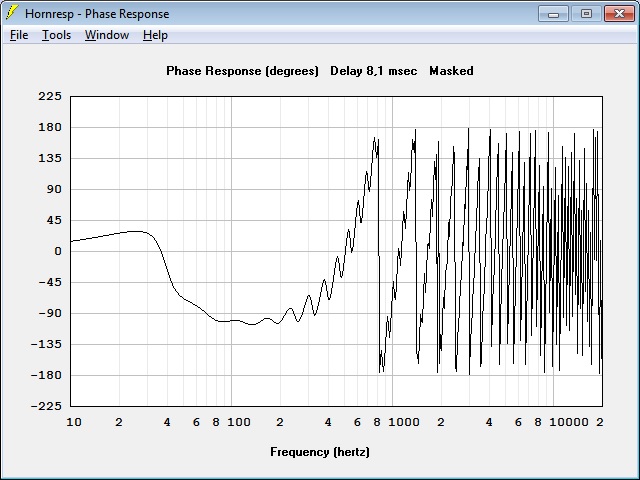Screen dimensions: 640x480
Task: Open the File menu
Action: 19,35
